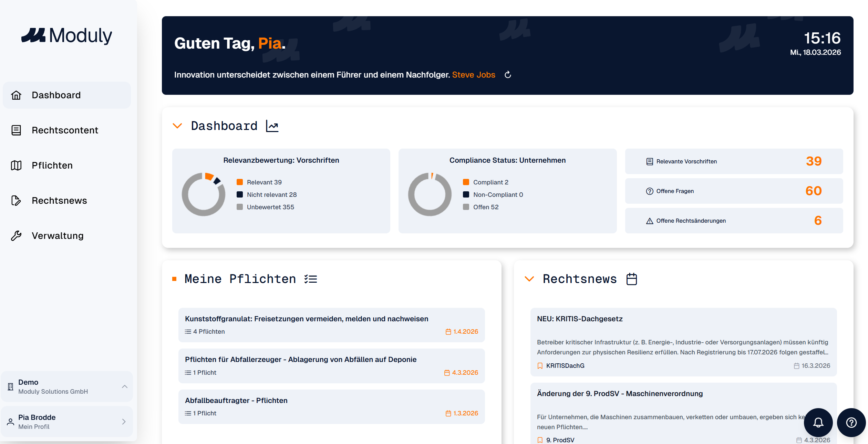Go to Rechtscontent in the sidebar
Screen dimensions: 868x444
tap(65, 130)
